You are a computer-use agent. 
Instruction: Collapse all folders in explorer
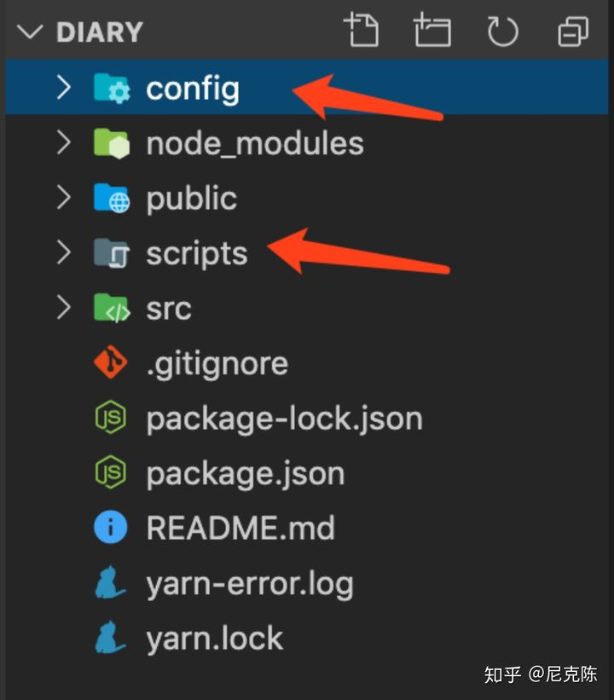pos(573,32)
